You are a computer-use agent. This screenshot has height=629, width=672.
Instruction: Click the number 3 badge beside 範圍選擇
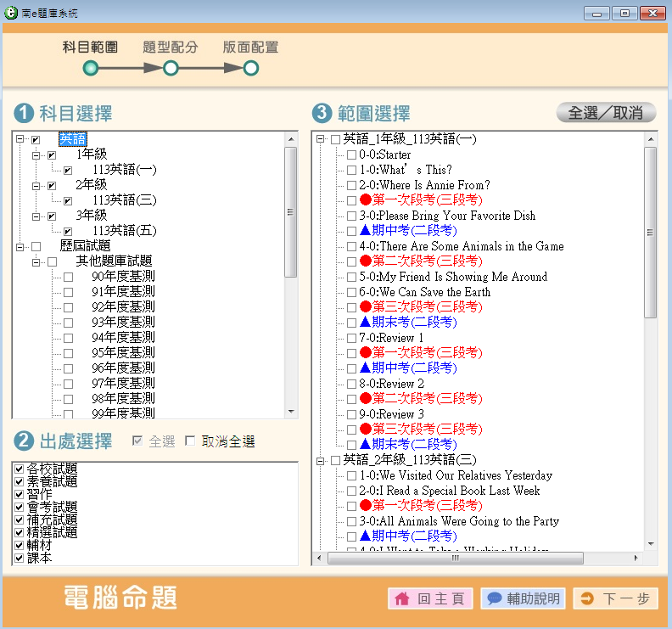point(322,113)
